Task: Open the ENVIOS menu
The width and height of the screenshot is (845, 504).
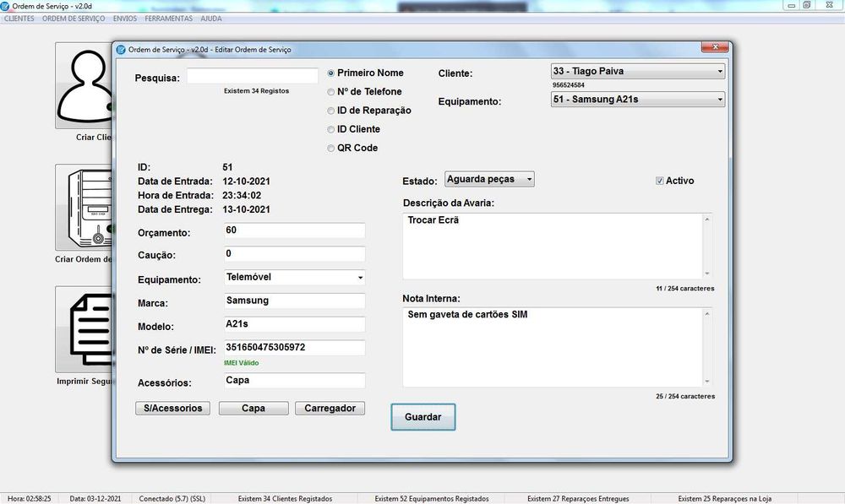Action: pyautogui.click(x=124, y=19)
